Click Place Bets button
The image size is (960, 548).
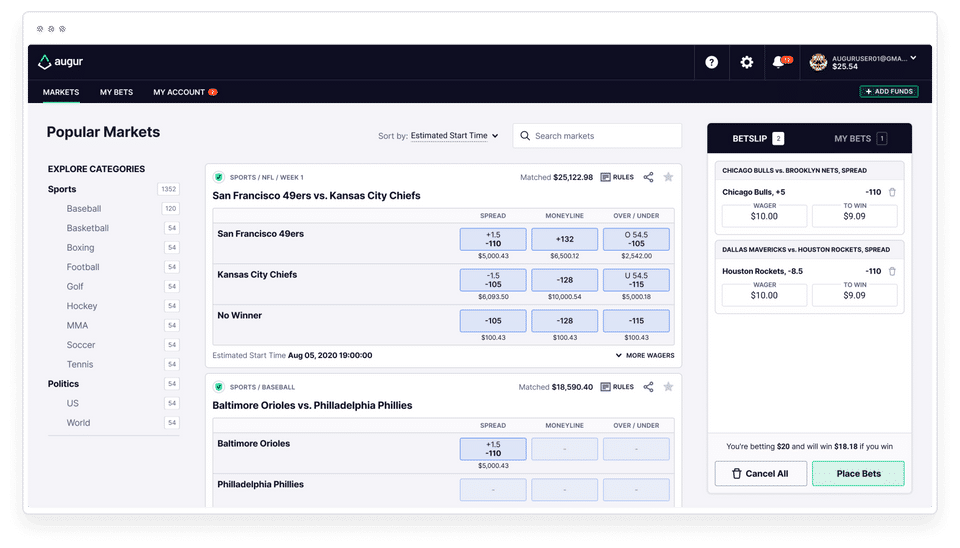click(x=858, y=473)
